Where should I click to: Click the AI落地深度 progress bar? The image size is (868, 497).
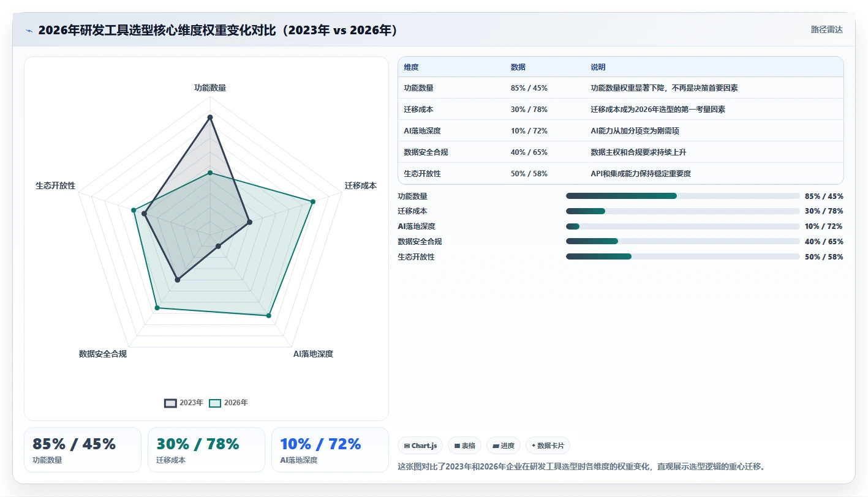click(x=683, y=226)
